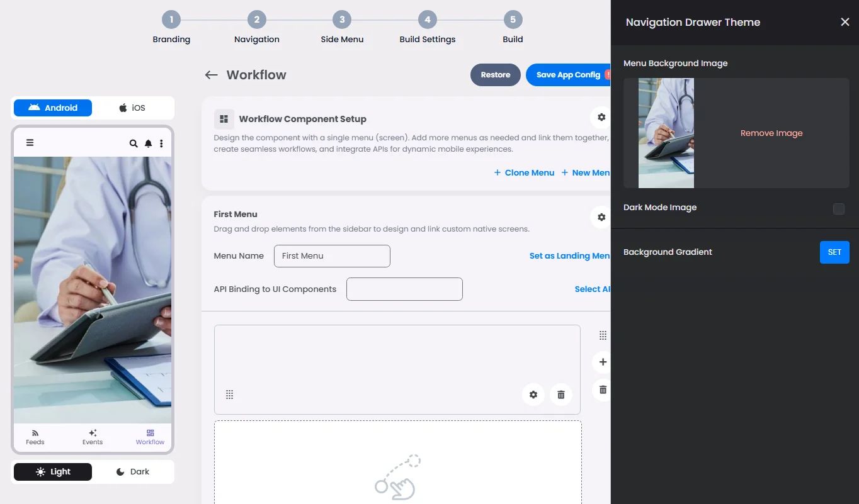Go to step 4 Build Settings
The height and width of the screenshot is (504, 859).
point(428,28)
